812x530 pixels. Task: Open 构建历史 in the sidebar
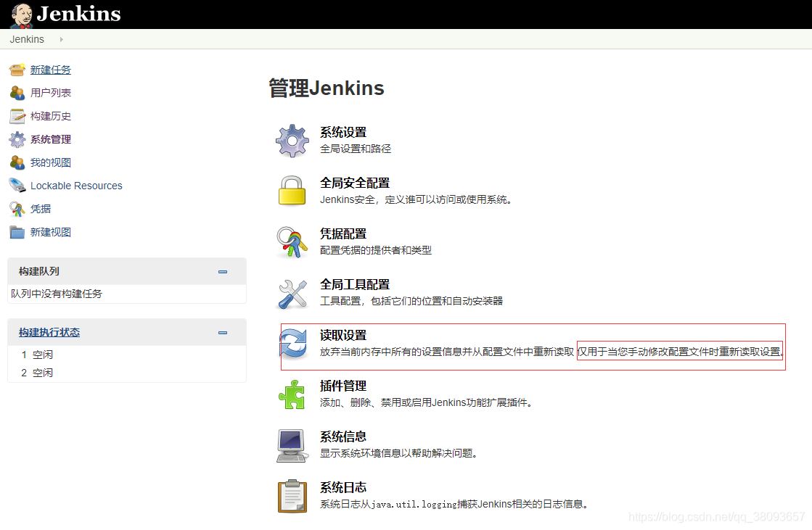pos(51,116)
